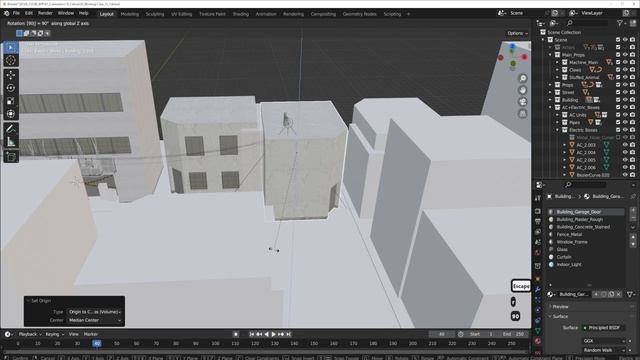640x360 pixels.
Task: Click the viewport pan hand icon
Action: [522, 90]
